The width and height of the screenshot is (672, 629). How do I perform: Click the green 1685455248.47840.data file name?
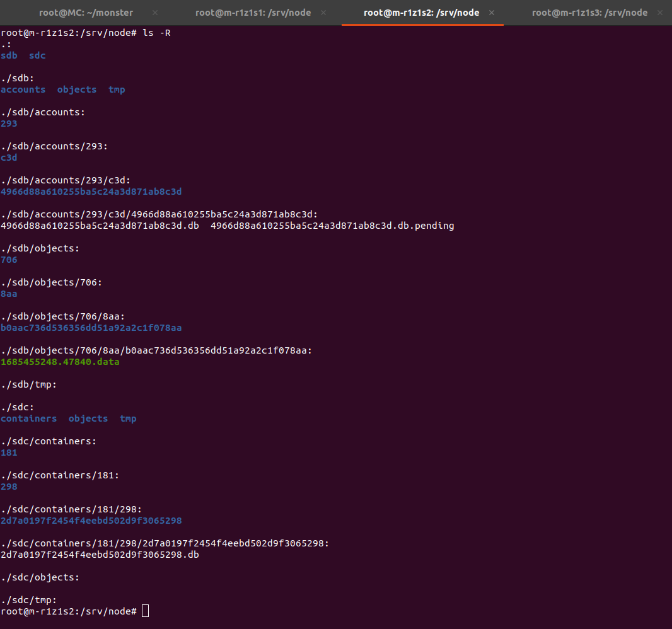60,362
